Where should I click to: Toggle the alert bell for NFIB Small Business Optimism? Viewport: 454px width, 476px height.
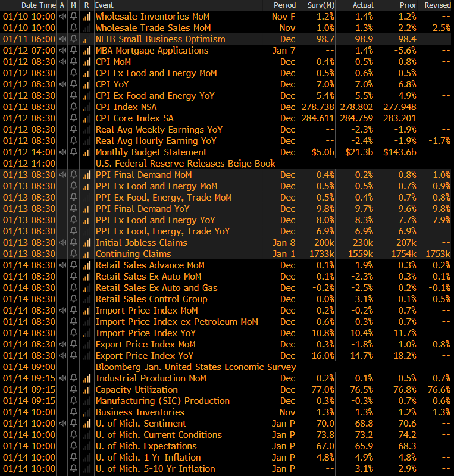coord(74,39)
